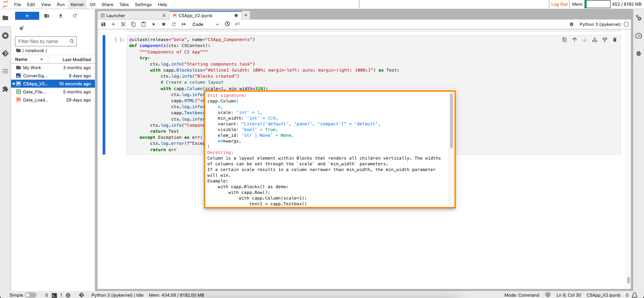Open the Git sidebar panel

5,53
